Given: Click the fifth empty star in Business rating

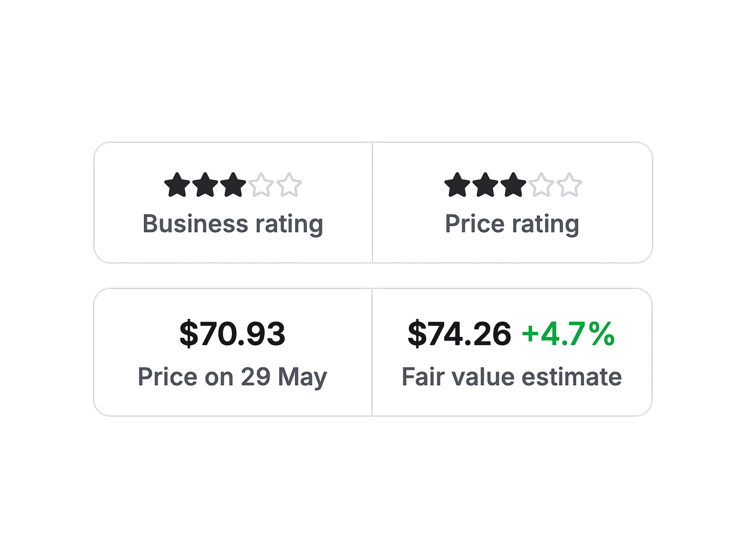Looking at the screenshot, I should click(289, 185).
